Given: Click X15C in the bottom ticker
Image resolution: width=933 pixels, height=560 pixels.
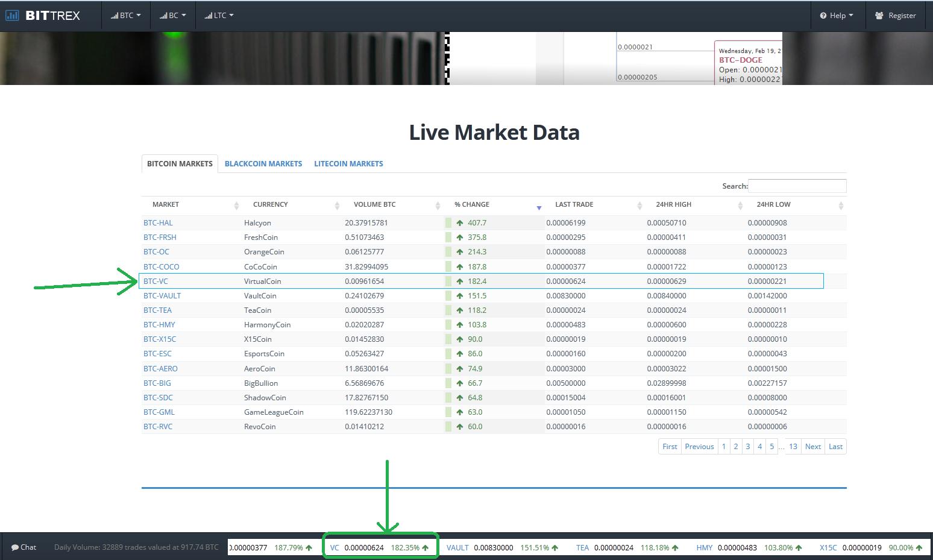Looking at the screenshot, I should [828, 547].
